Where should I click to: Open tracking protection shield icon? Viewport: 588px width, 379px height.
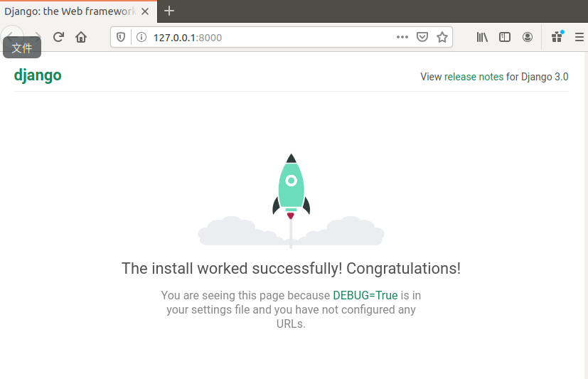pos(121,37)
